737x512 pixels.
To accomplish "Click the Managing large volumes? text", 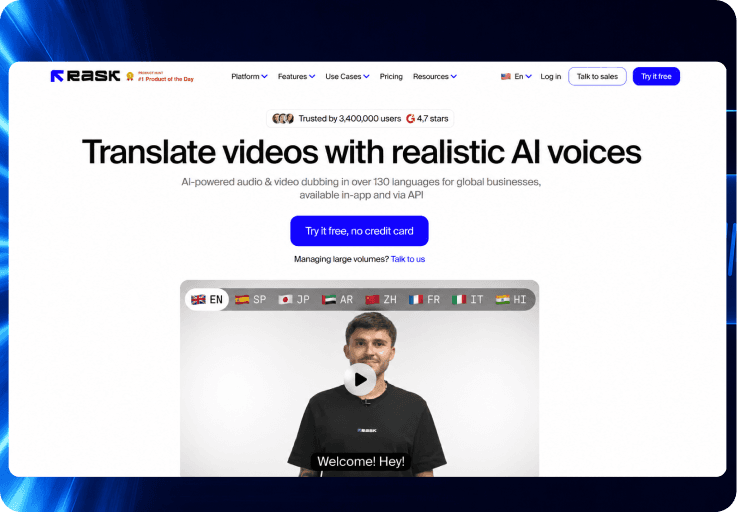I will click(x=341, y=259).
